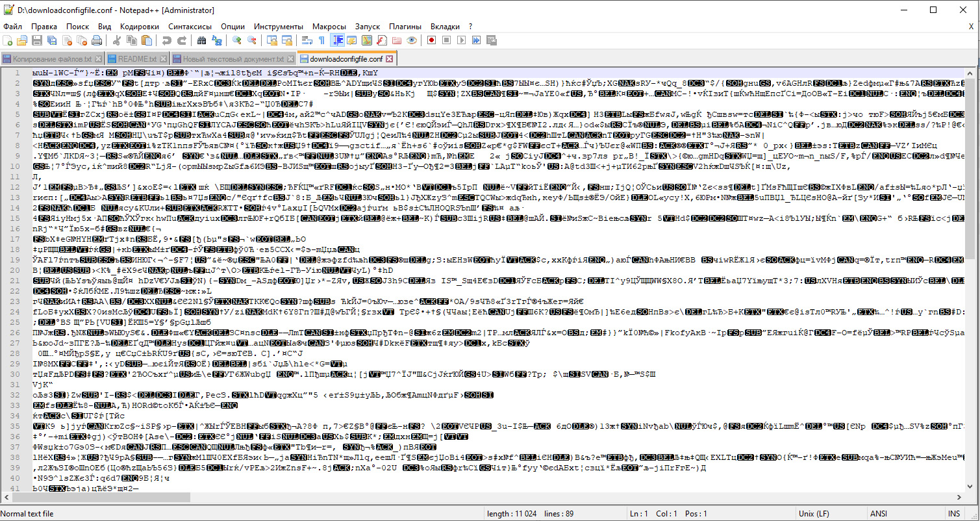Toggle the indent guide button
This screenshot has height=521, width=980.
(337, 40)
